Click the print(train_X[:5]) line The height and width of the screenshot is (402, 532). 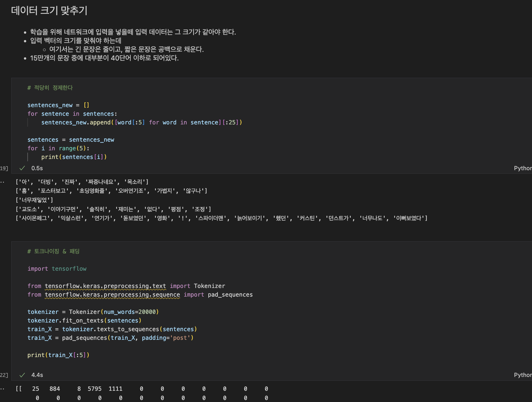click(59, 355)
